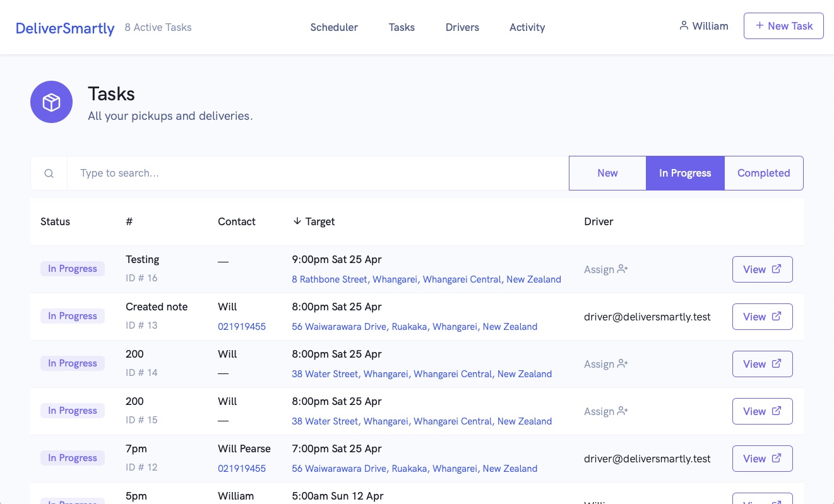Open the William account menu
This screenshot has width=834, height=504.
pyautogui.click(x=703, y=26)
